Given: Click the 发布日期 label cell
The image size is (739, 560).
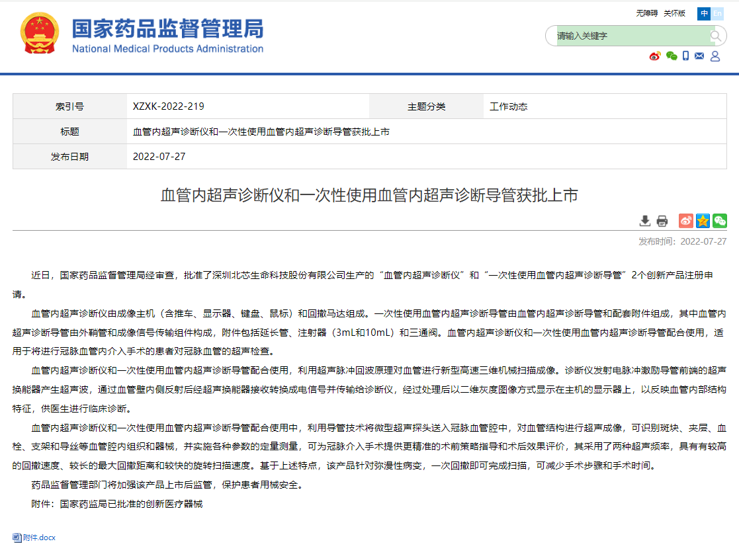Looking at the screenshot, I should [x=69, y=157].
